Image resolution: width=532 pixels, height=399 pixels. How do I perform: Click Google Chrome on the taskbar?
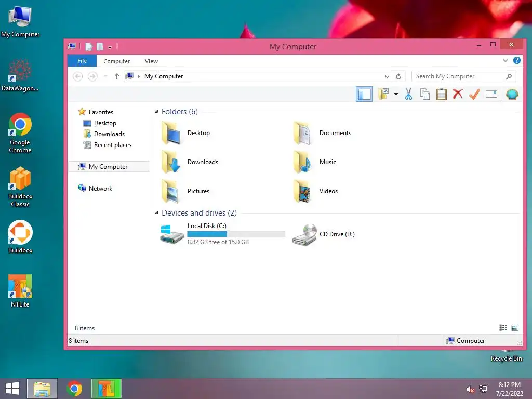pyautogui.click(x=74, y=389)
